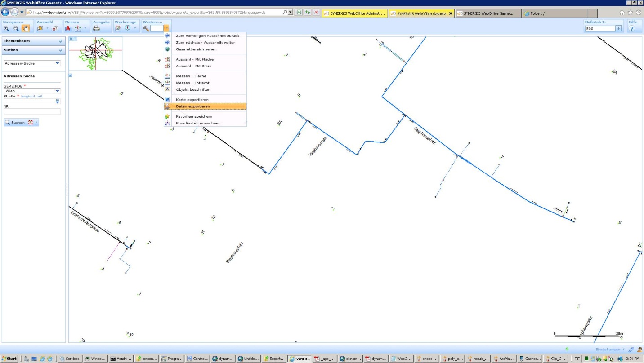Viewport: 644px width, 363px height.
Task: Switch to SYNERGIS WebOffice Administr... tab
Action: 355,13
